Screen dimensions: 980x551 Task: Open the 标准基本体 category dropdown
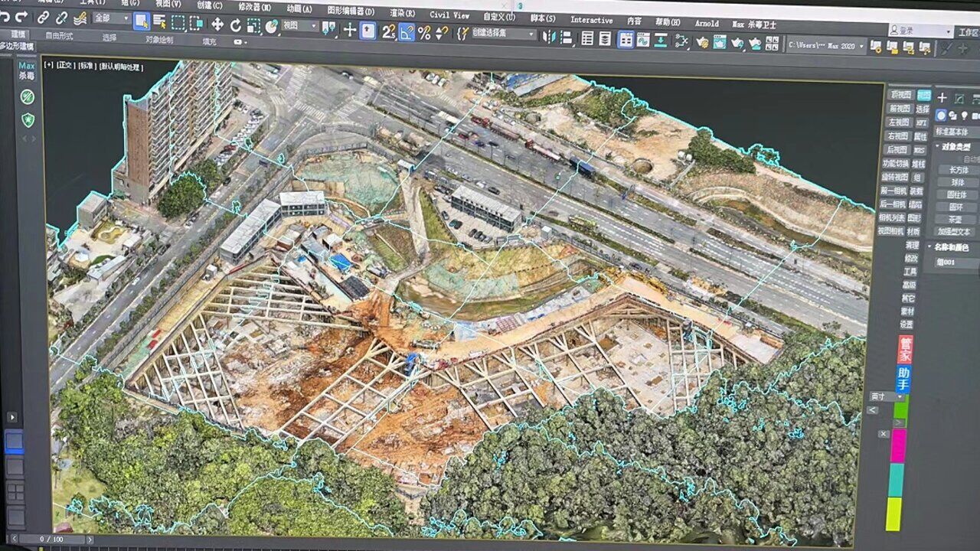956,132
